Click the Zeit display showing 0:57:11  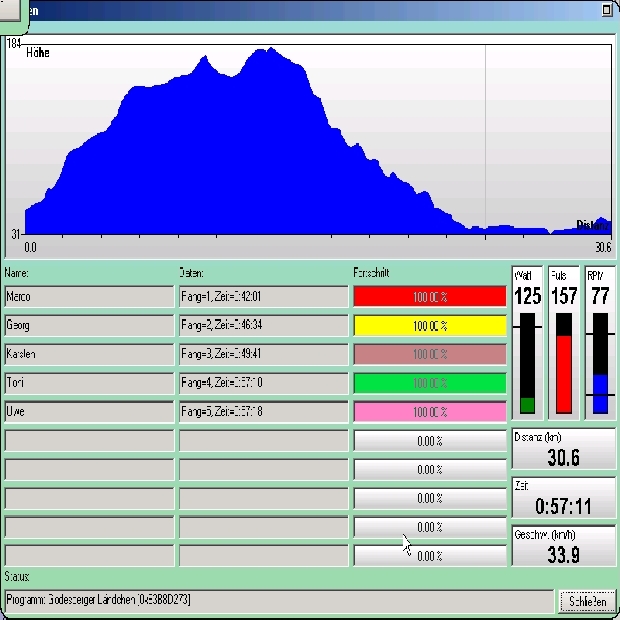(x=563, y=498)
